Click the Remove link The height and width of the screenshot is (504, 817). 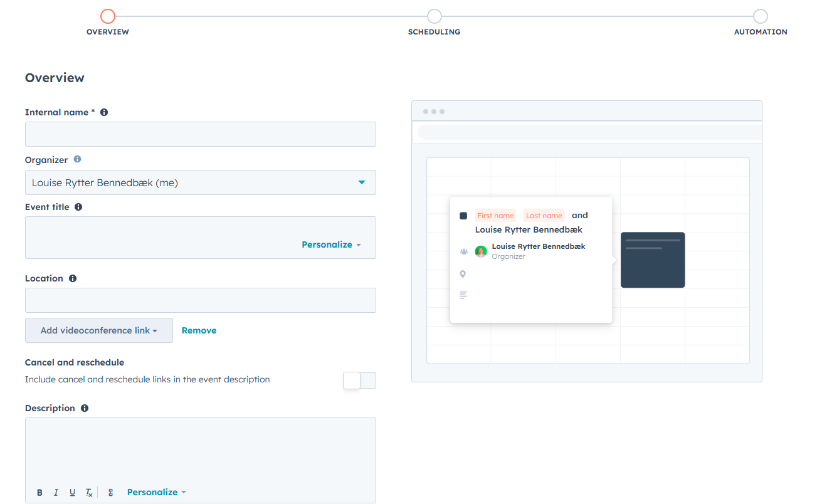point(199,330)
